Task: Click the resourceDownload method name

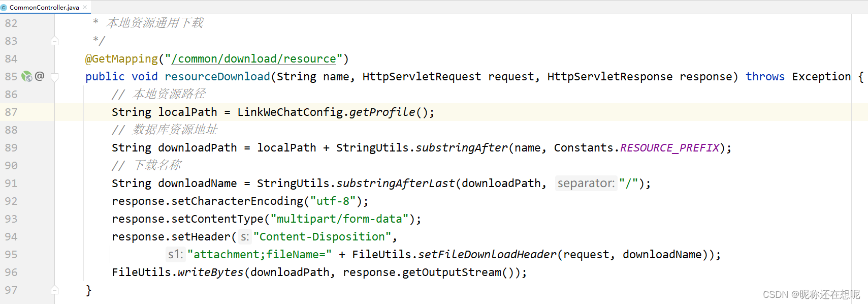Action: (x=217, y=77)
